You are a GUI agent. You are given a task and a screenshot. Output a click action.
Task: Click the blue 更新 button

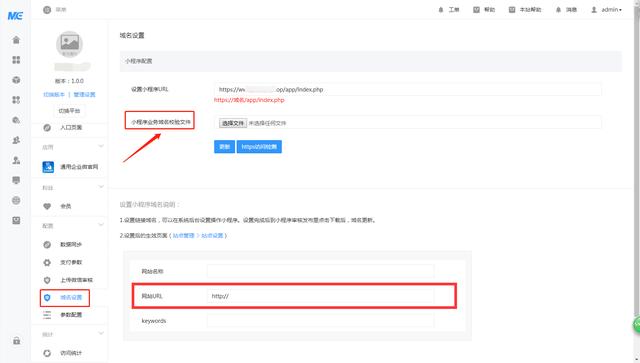(x=224, y=147)
